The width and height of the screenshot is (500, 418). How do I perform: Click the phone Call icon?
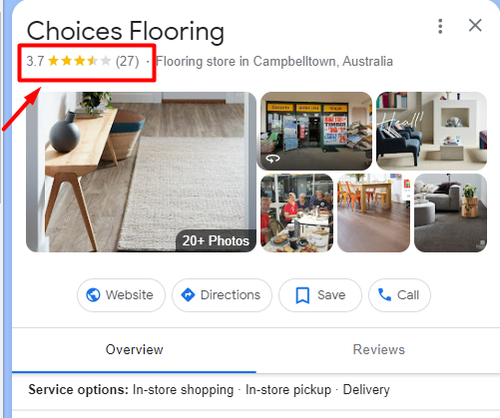click(385, 295)
